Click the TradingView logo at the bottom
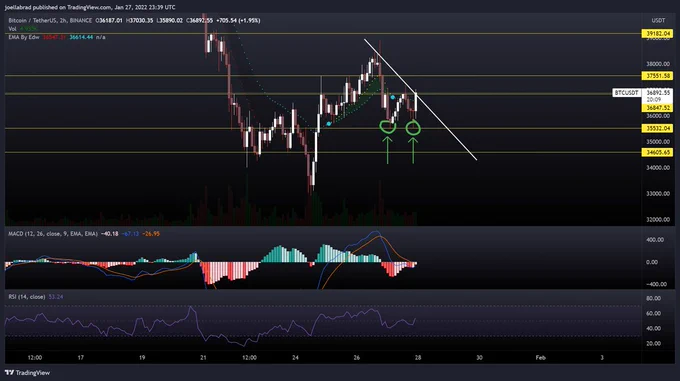Image resolution: width=680 pixels, height=381 pixels. coord(27,373)
